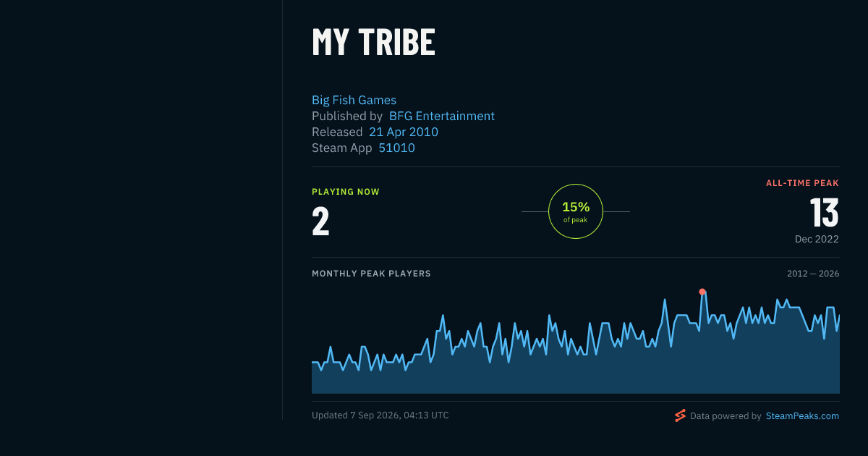Image resolution: width=868 pixels, height=456 pixels.
Task: Click the Dec 2022 peak date label
Action: point(817,239)
